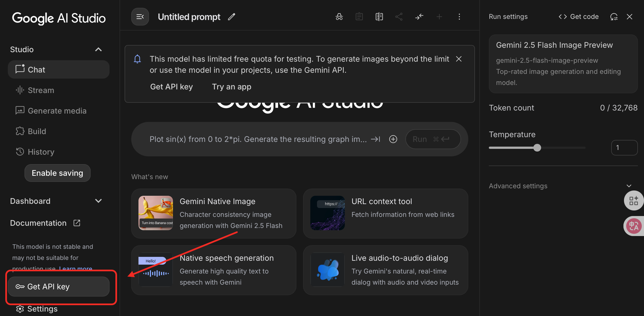The image size is (644, 316).
Task: Click the translate floating icon
Action: (634, 226)
